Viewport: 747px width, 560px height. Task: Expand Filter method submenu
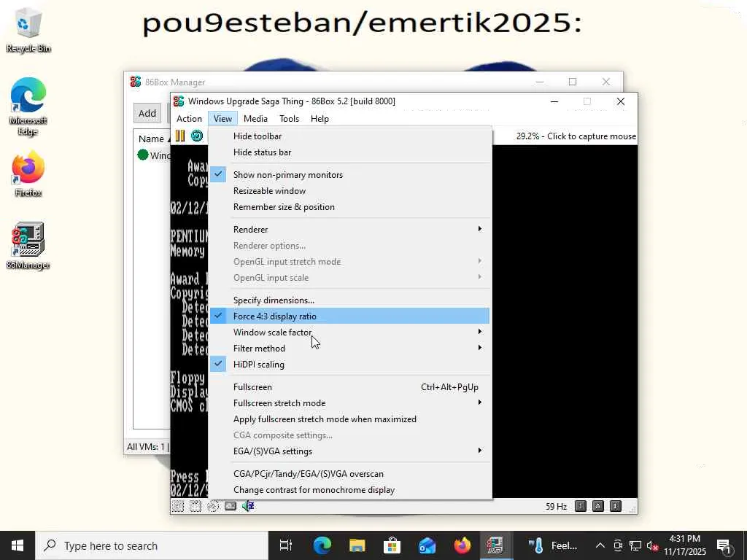(350, 349)
